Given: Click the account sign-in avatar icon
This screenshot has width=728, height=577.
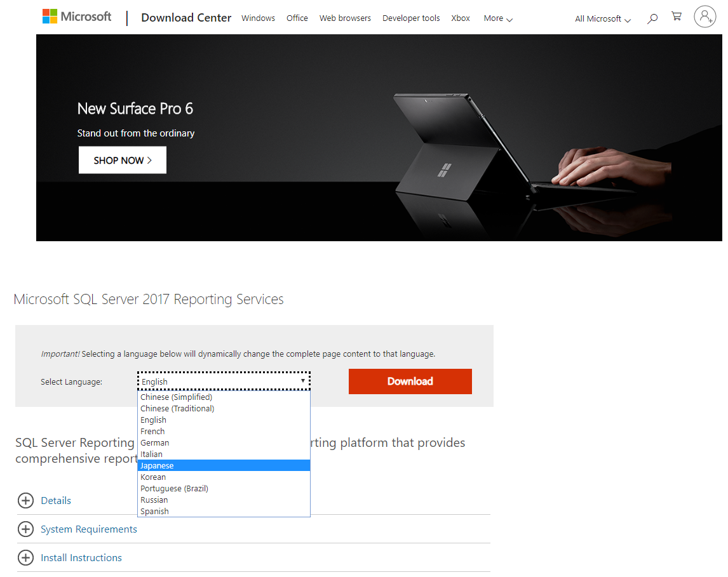Looking at the screenshot, I should tap(704, 17).
